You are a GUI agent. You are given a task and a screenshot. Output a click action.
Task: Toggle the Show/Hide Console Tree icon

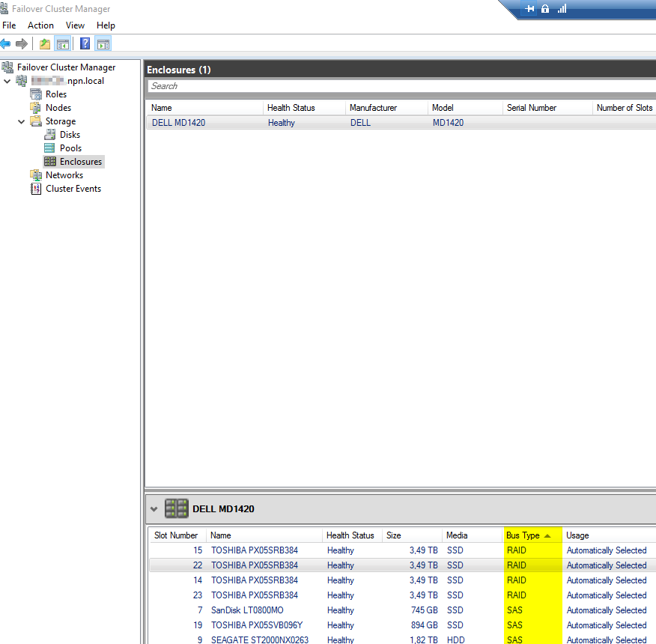coord(62,44)
